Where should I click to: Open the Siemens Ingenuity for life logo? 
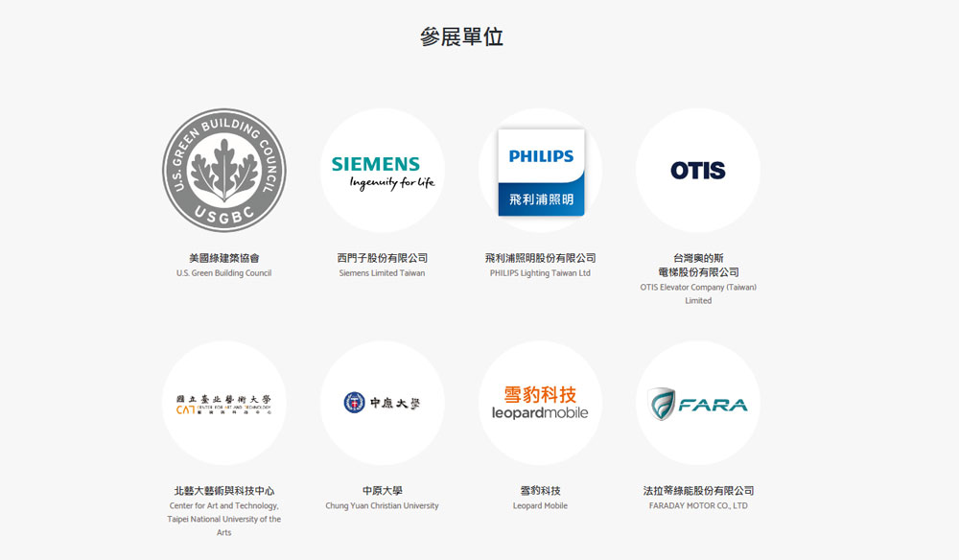tap(383, 170)
